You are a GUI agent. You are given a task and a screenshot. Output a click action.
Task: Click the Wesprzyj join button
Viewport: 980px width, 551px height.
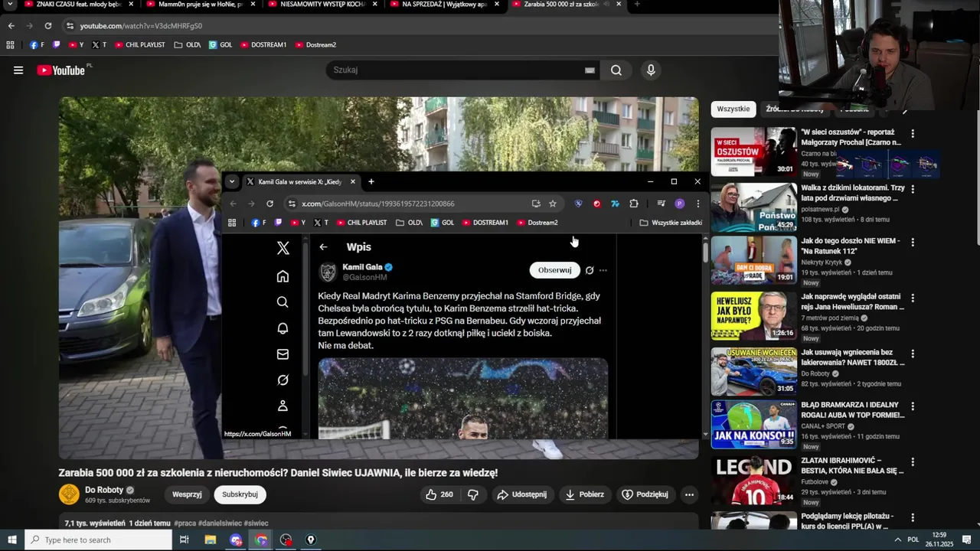coord(187,494)
